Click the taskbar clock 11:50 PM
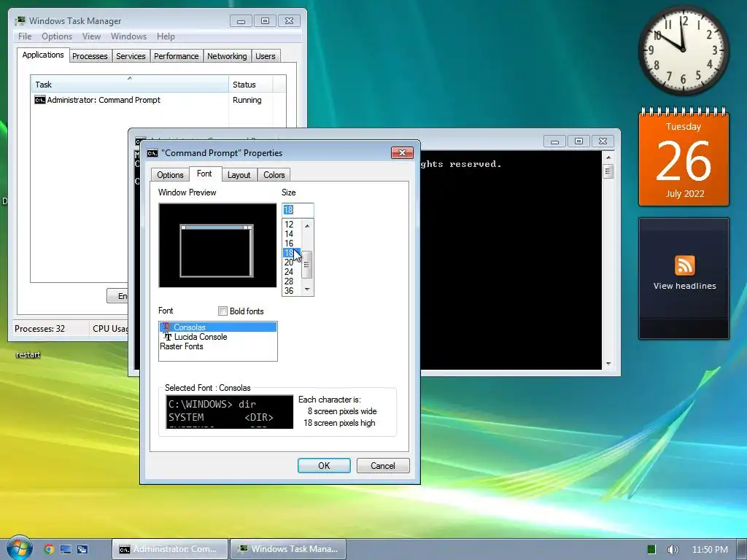Screen dimensions: 747x560 710,550
